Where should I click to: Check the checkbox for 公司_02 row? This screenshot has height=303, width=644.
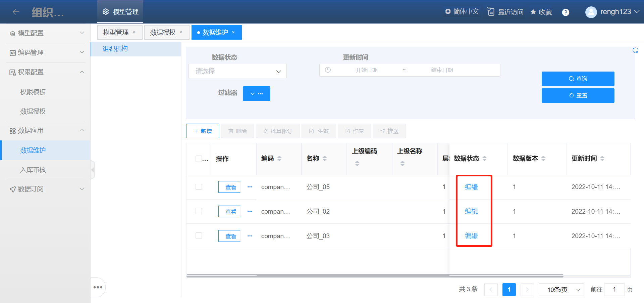199,211
